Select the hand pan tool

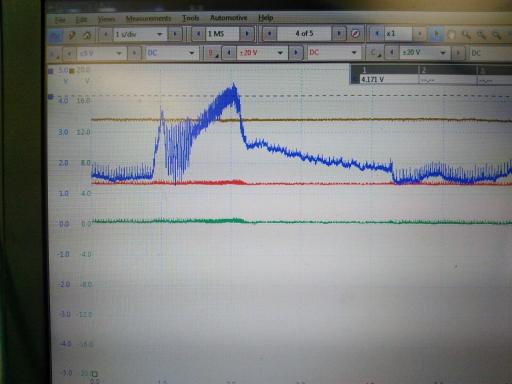coord(451,34)
